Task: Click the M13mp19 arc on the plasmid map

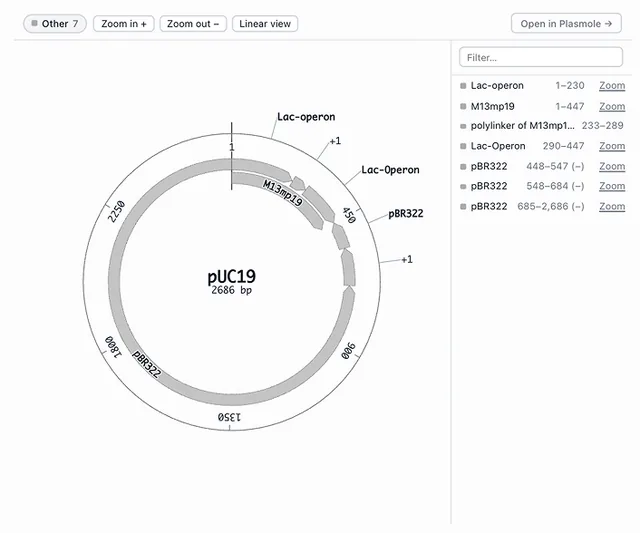Action: pyautogui.click(x=283, y=193)
